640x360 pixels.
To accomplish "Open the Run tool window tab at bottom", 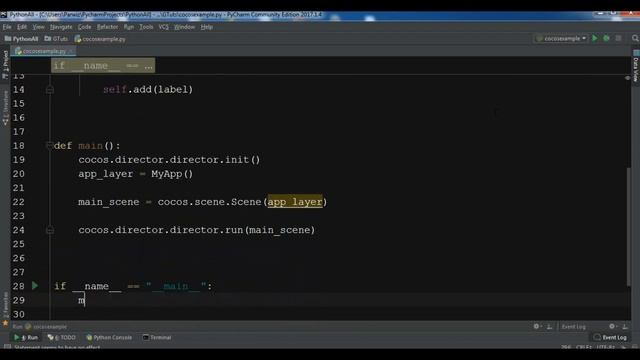I will [26, 338].
